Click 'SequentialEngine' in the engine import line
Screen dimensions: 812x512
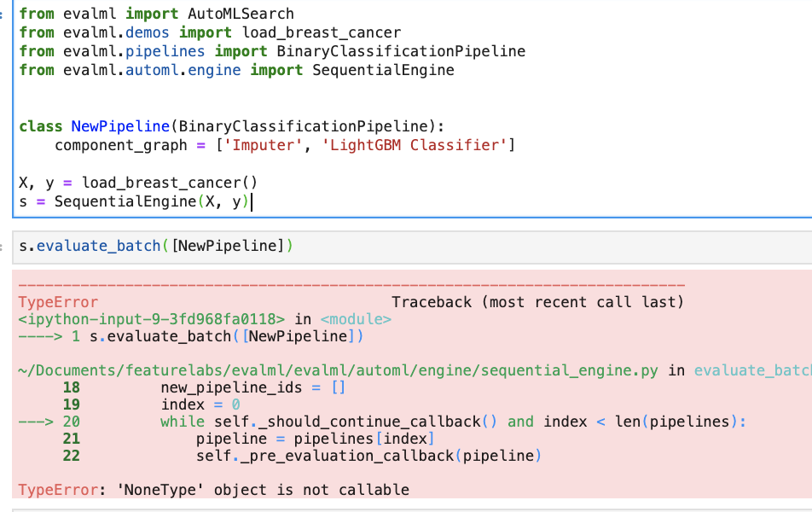[x=383, y=70]
